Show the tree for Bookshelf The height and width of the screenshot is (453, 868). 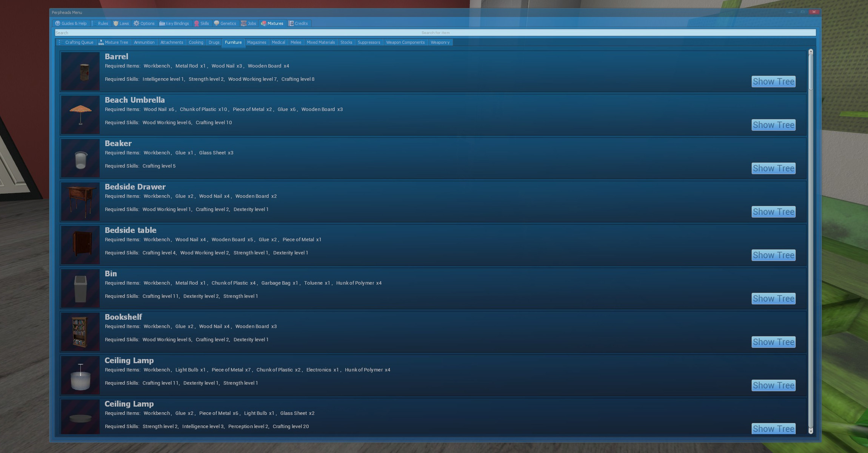(773, 342)
